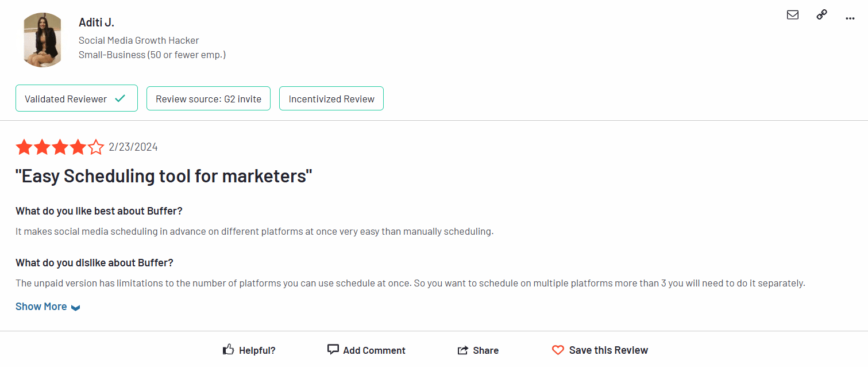868x367 pixels.
Task: Click the empty fifth rating star
Action: click(x=95, y=147)
